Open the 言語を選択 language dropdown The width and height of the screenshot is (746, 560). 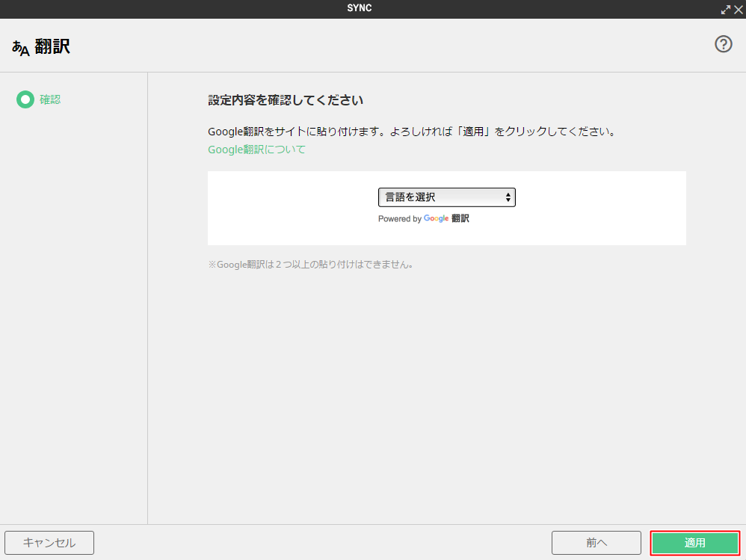click(447, 197)
